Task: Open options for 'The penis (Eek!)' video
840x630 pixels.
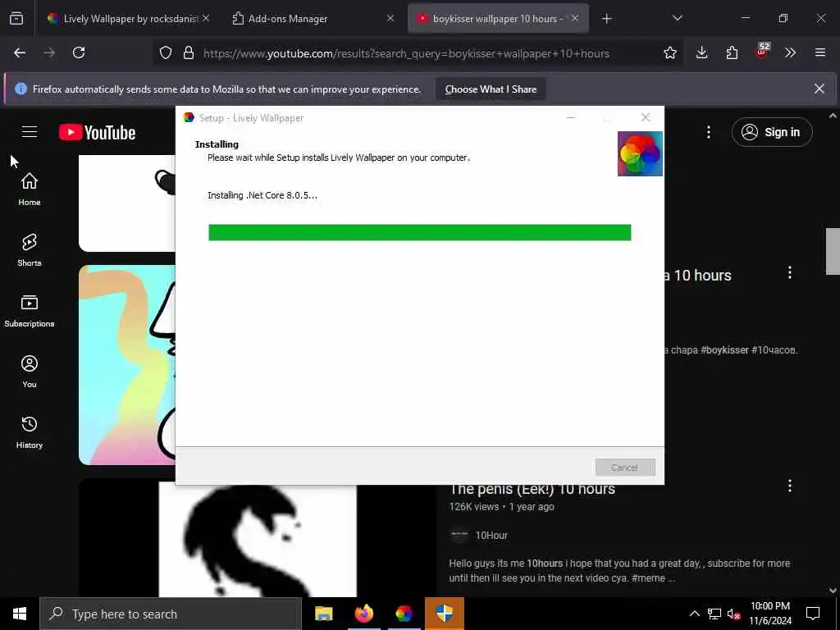Action: point(790,486)
